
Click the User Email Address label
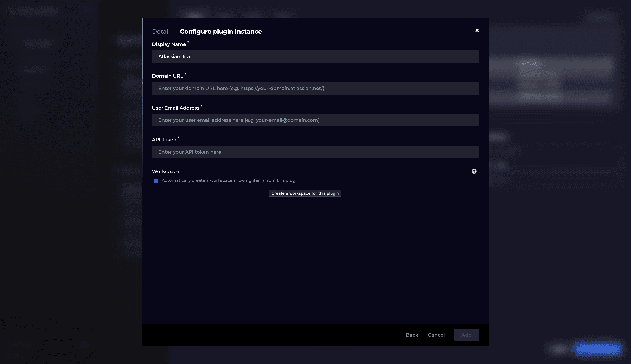pyautogui.click(x=176, y=108)
